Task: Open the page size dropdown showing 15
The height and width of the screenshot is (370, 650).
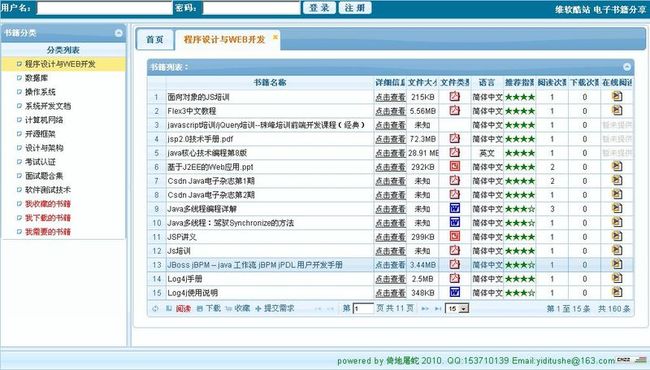Action: [x=457, y=309]
